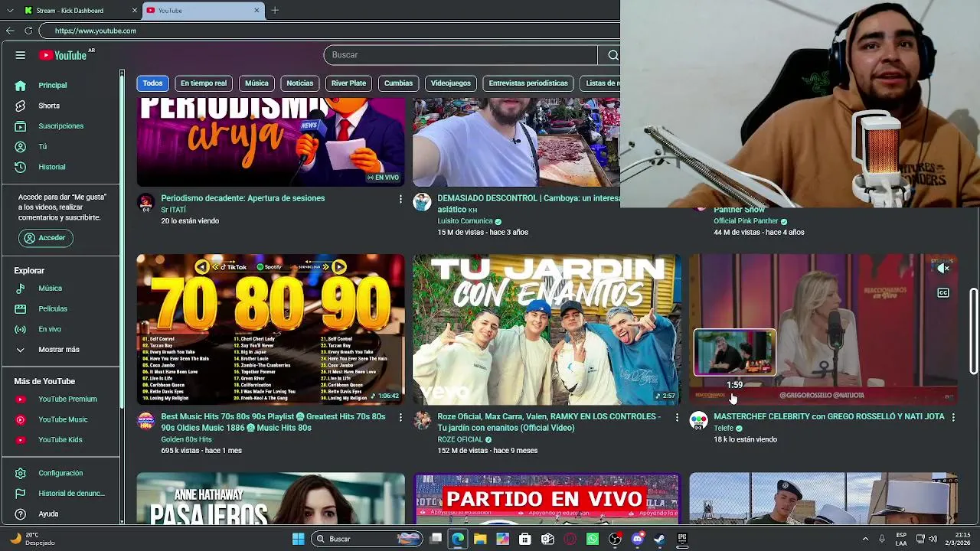Click the Sr ITATÍ channel avatar
The height and width of the screenshot is (551, 980).
145,203
